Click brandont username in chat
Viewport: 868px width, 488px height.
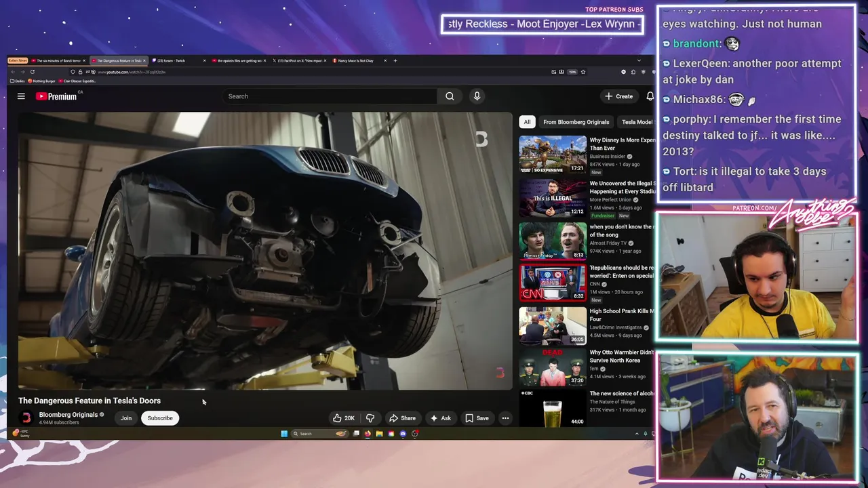click(x=696, y=43)
